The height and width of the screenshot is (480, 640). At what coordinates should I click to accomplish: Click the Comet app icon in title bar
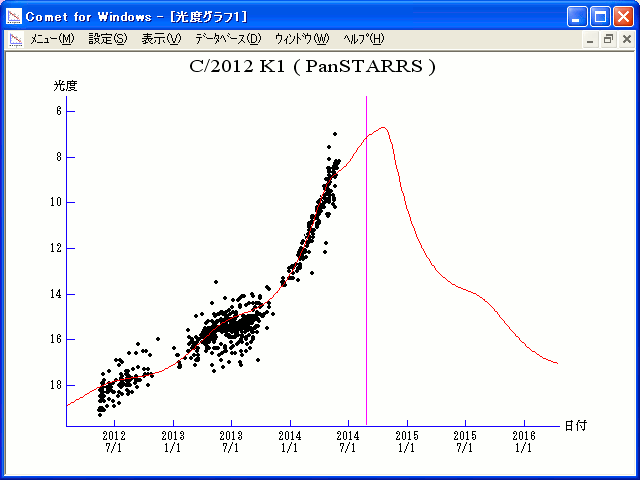(x=14, y=17)
